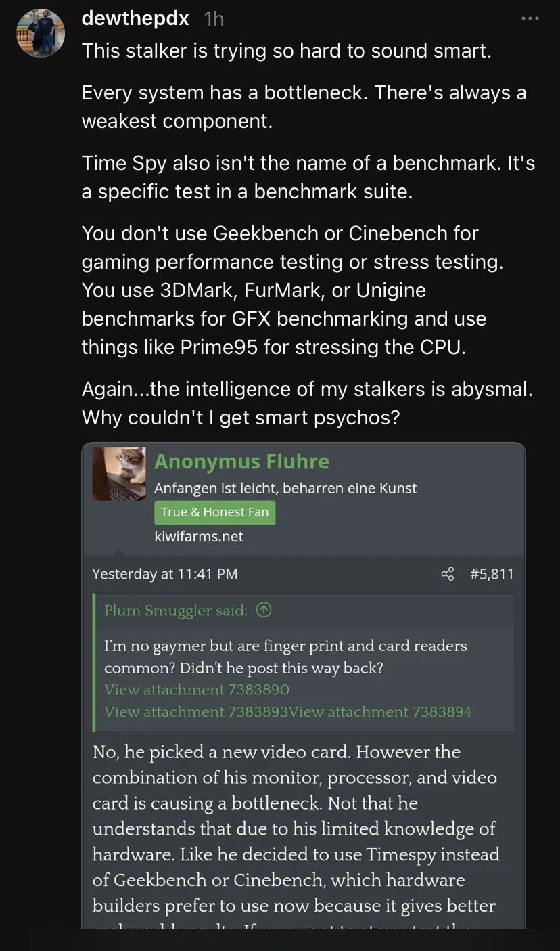The width and height of the screenshot is (560, 951).
Task: Click the Yesterday at 11:41 PM timestamp
Action: point(165,574)
